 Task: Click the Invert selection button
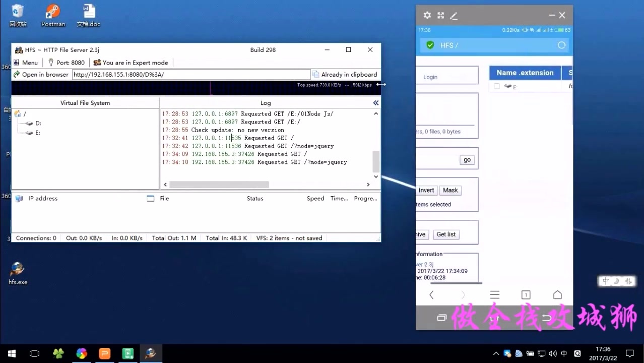[x=426, y=191]
